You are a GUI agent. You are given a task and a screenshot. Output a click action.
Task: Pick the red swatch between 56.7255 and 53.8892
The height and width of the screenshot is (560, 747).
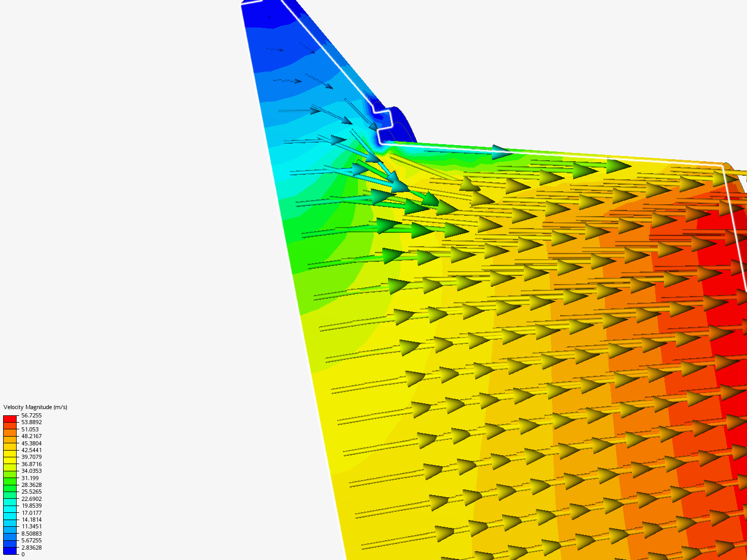(x=10, y=419)
